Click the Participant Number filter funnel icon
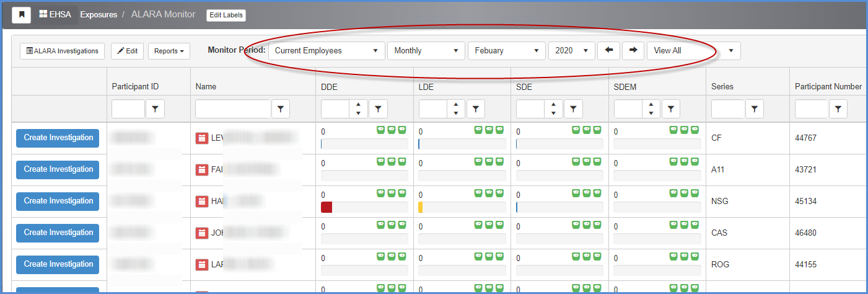The width and height of the screenshot is (868, 294). coord(838,109)
